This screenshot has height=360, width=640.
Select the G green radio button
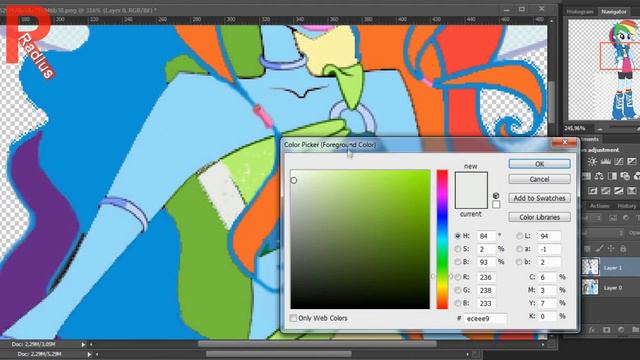tap(458, 290)
